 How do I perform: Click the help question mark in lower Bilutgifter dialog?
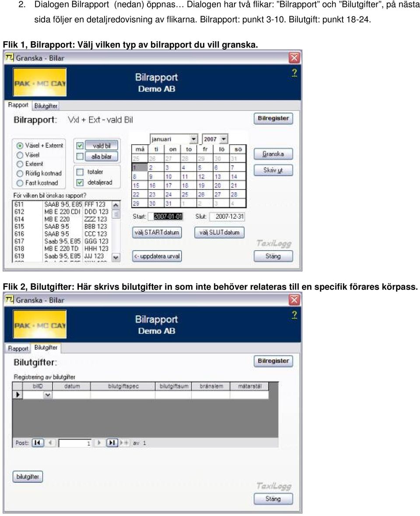click(294, 315)
